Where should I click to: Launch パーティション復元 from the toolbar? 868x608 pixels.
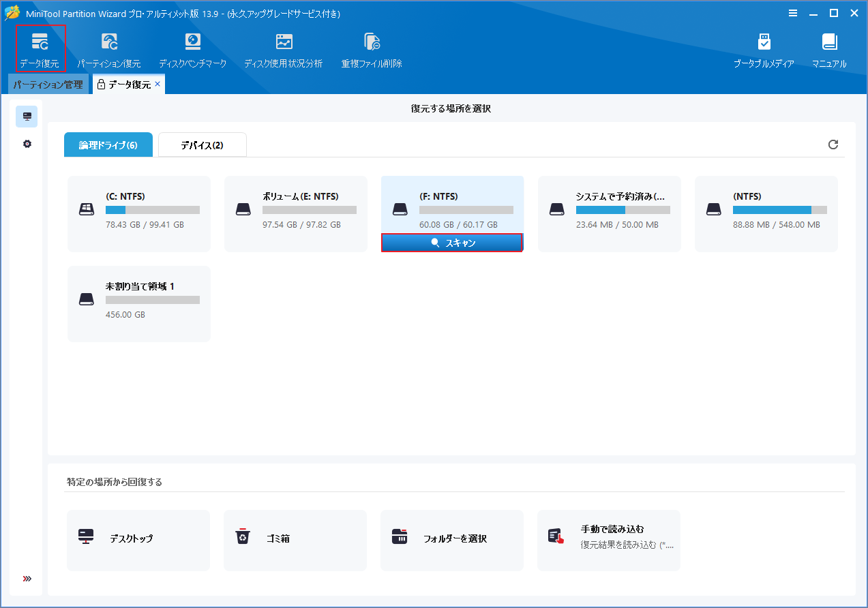(x=109, y=50)
